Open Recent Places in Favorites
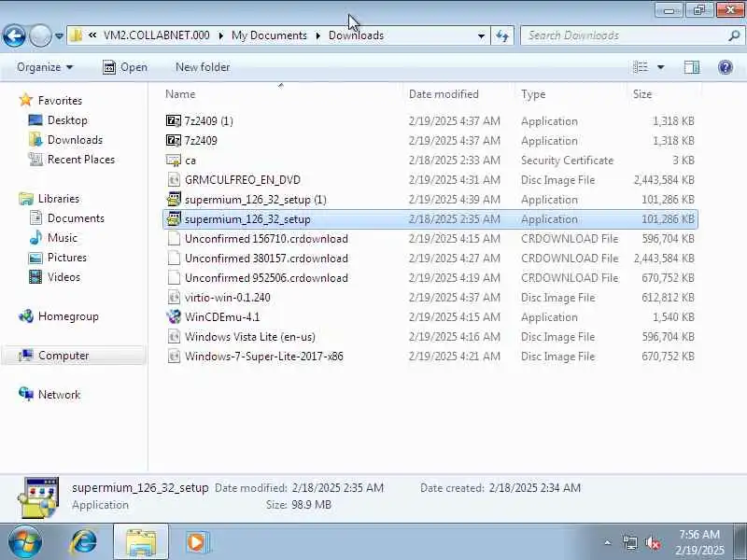Viewport: 747px width, 560px height. (81, 159)
